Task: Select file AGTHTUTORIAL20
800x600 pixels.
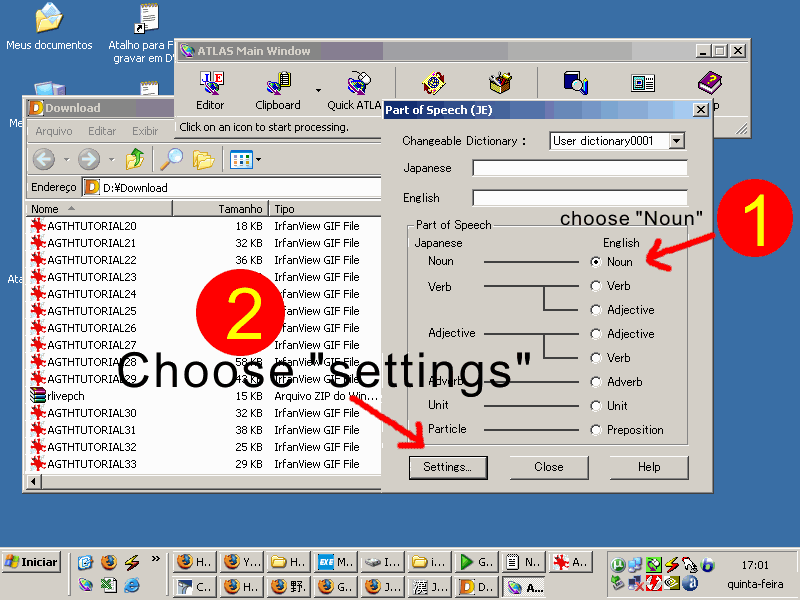Action: (x=92, y=226)
